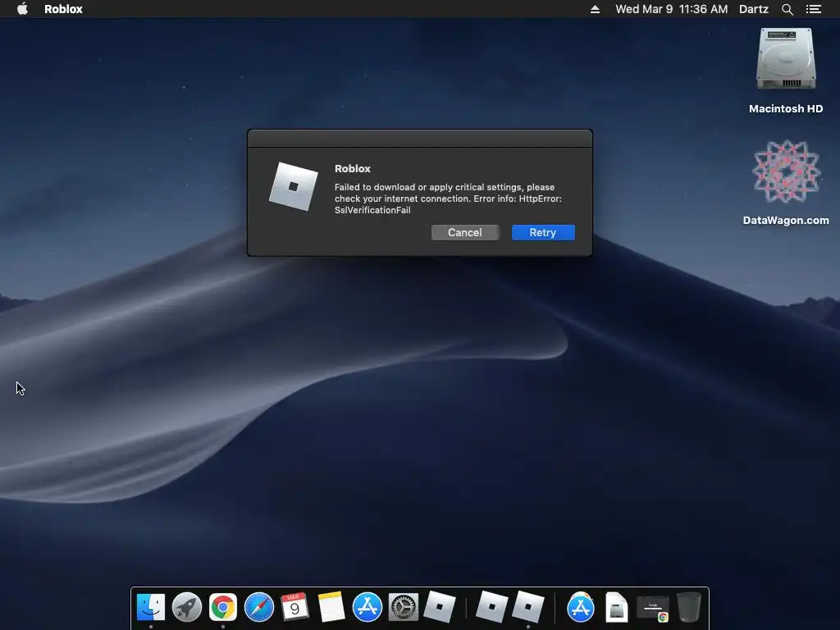
Task: Click the "Roblox" title text in the dialog
Action: (x=353, y=169)
